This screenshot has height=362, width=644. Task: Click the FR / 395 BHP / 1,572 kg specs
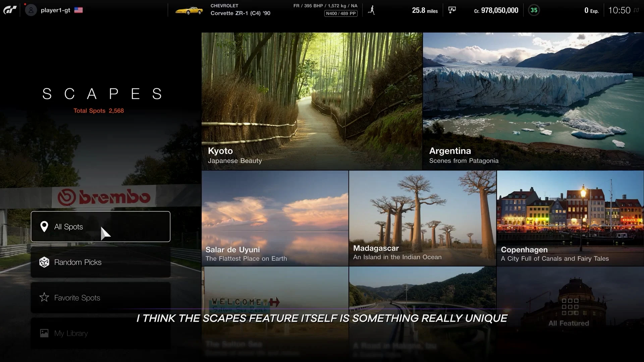pos(325,6)
